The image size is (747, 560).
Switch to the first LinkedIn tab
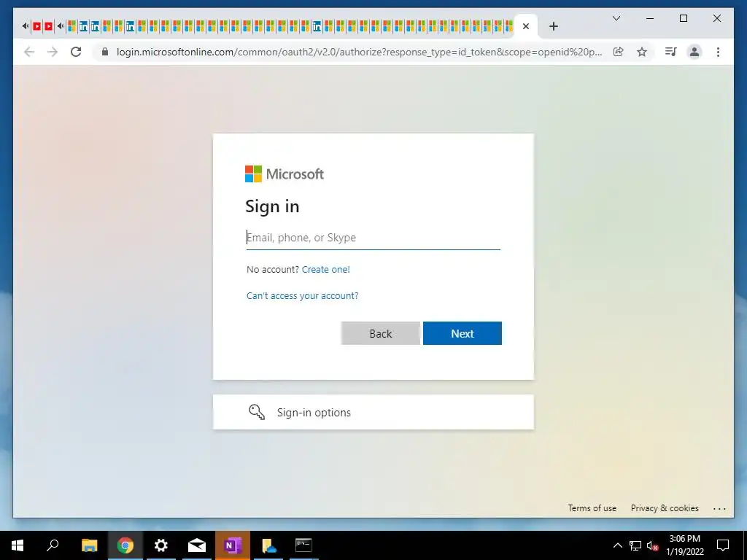[83, 26]
